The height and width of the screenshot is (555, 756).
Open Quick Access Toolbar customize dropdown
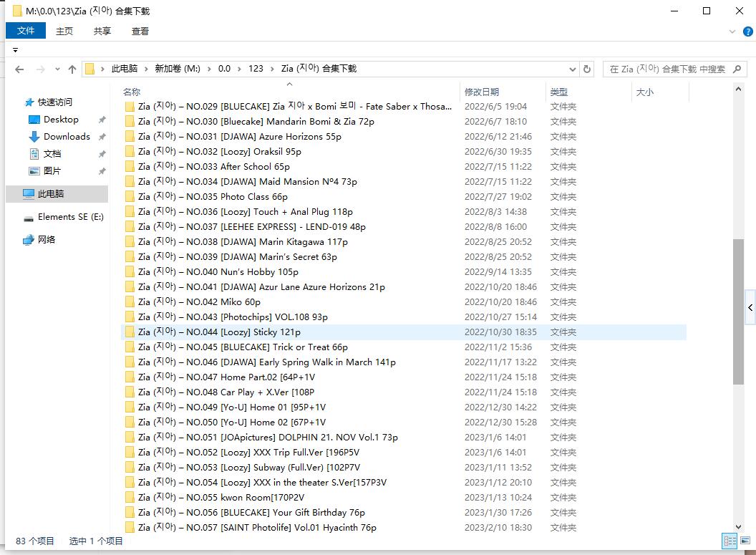[16, 50]
